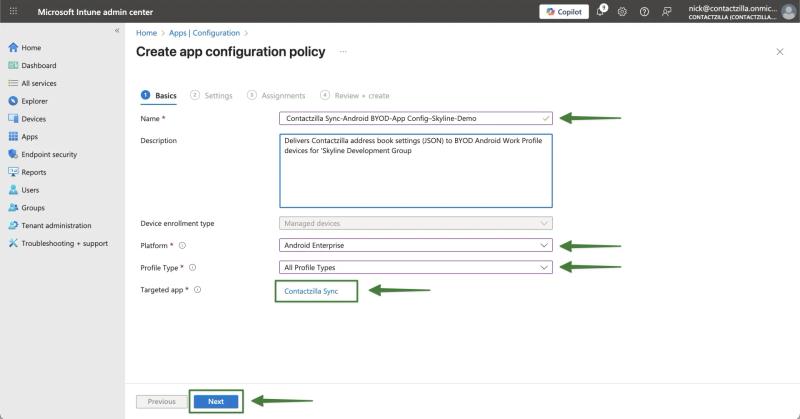Click the Contactzilla Sync targeted app link
This screenshot has width=800, height=419.
pyautogui.click(x=311, y=291)
